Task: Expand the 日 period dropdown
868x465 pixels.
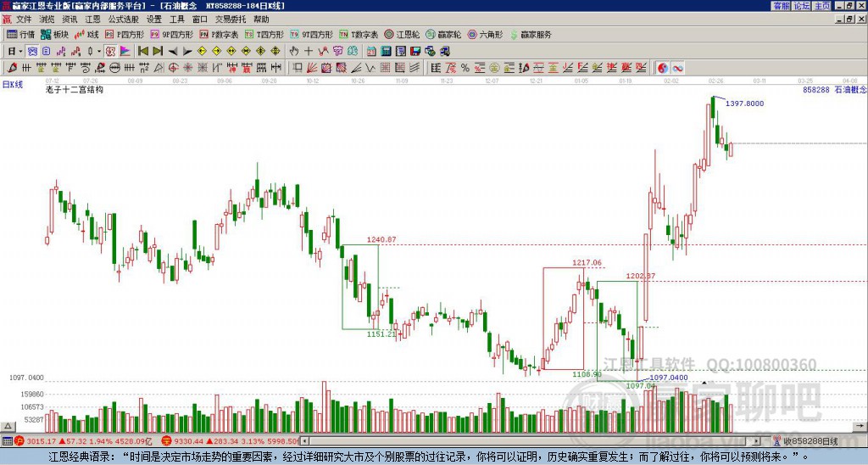Action: pos(20,52)
